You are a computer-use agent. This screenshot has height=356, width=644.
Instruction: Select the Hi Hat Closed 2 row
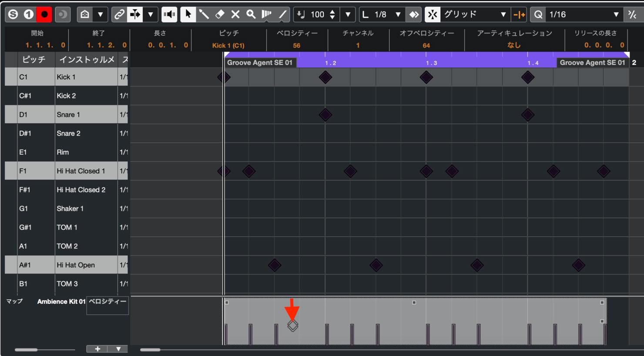pyautogui.click(x=67, y=190)
